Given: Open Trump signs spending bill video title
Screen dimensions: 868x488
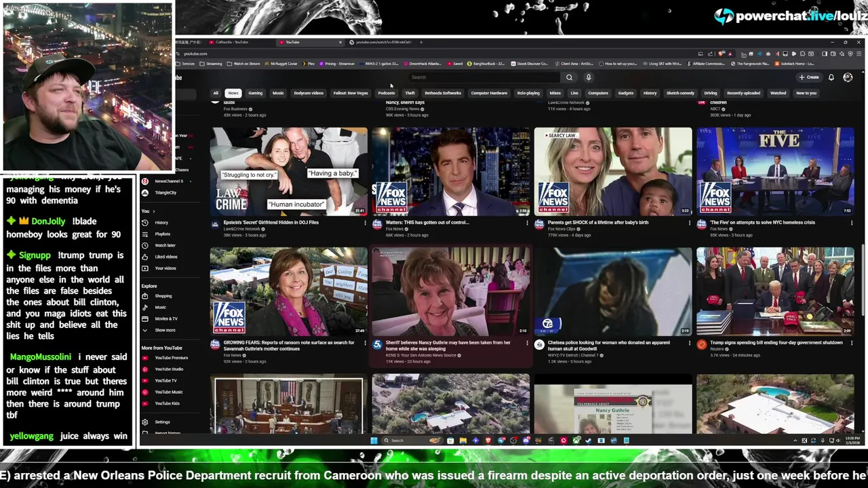Looking at the screenshot, I should coord(776,342).
